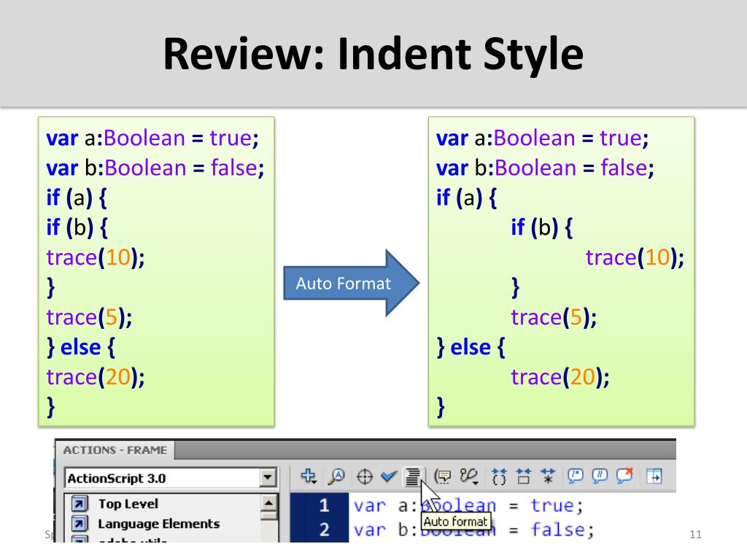Click the toolbox scrollbar up arrow
The image size is (747, 560).
tap(268, 503)
